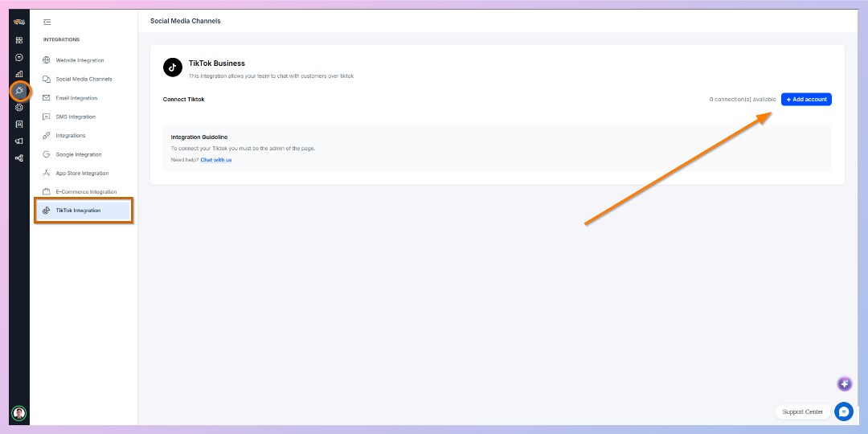868x434 pixels.
Task: Click the Add account button
Action: coord(806,99)
